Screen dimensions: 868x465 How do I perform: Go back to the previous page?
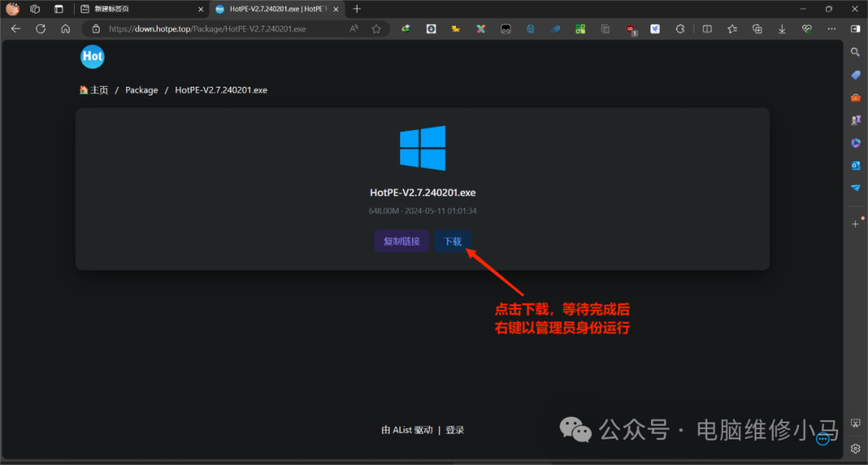[x=15, y=29]
